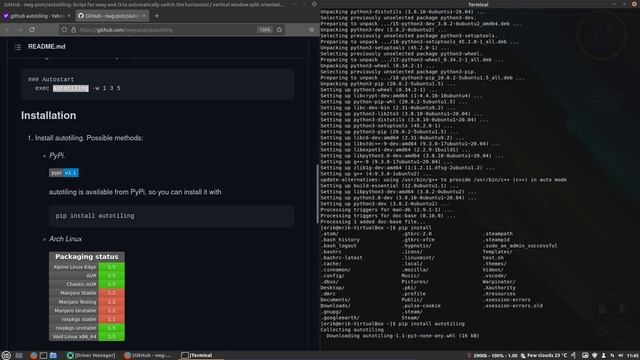Open the Packaging status badge image

[x=87, y=296]
